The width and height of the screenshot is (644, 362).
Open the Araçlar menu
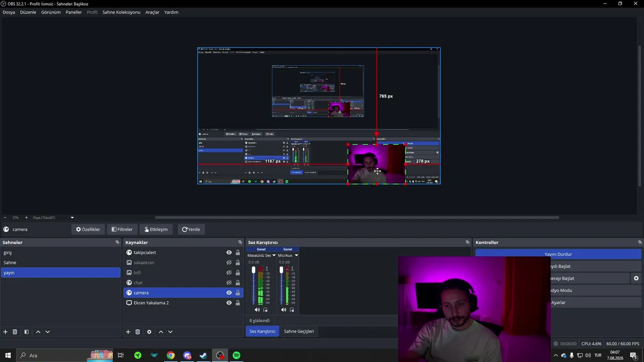[x=152, y=12]
